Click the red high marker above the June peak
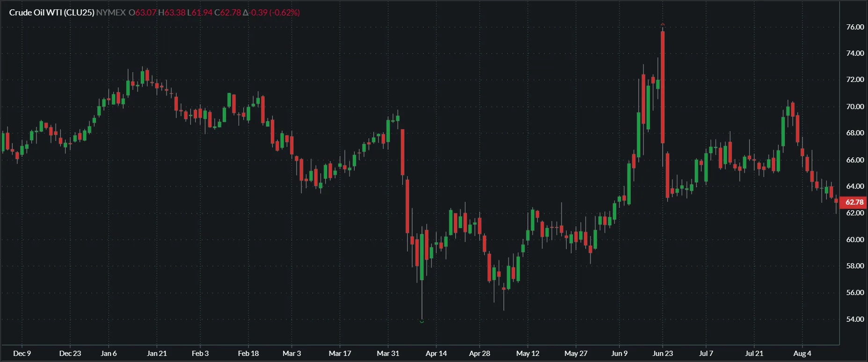 663,24
